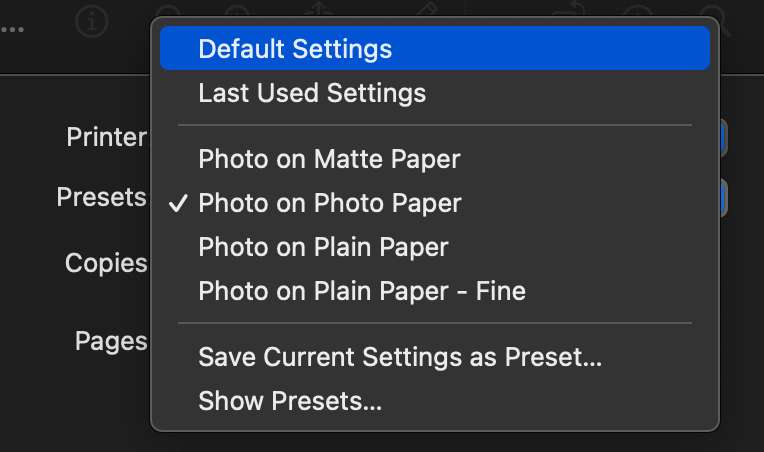Click the share icon in toolbar
This screenshot has height=452, width=764.
point(318,10)
